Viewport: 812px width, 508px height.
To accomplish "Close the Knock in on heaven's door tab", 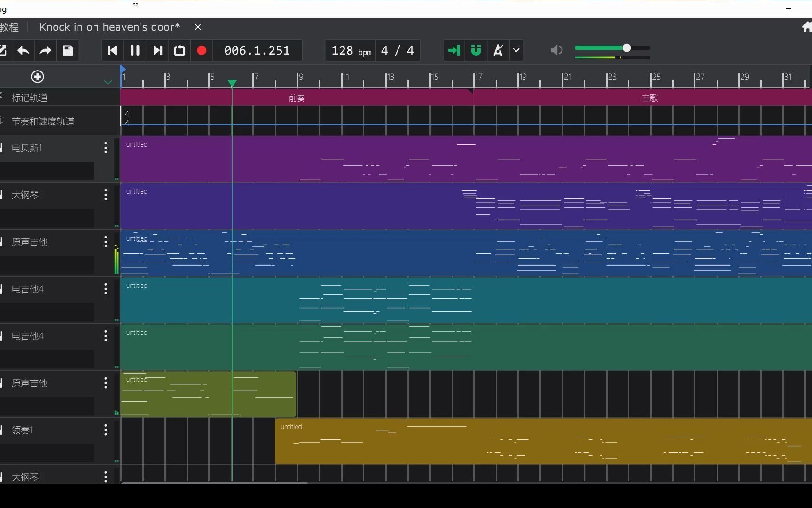I will point(198,27).
